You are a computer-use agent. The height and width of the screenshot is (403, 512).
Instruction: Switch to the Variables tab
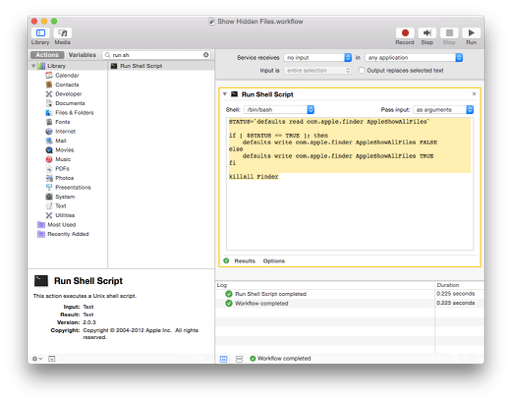82,55
